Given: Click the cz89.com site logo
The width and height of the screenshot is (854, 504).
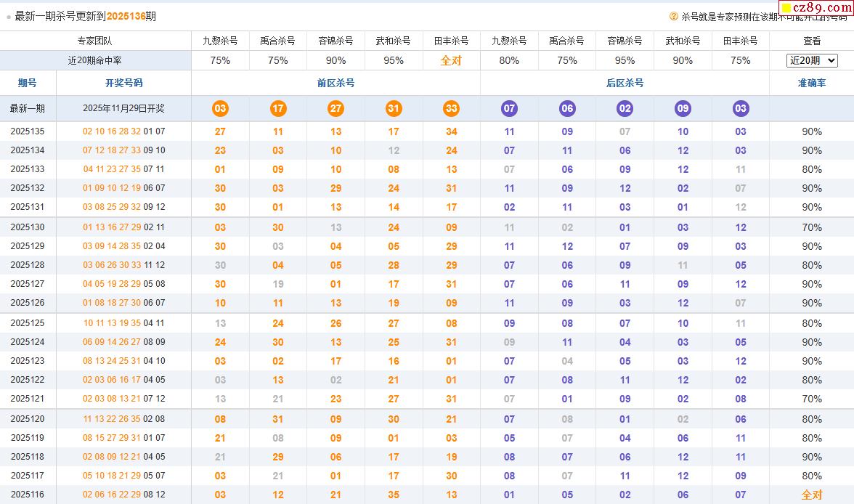Looking at the screenshot, I should 816,8.
